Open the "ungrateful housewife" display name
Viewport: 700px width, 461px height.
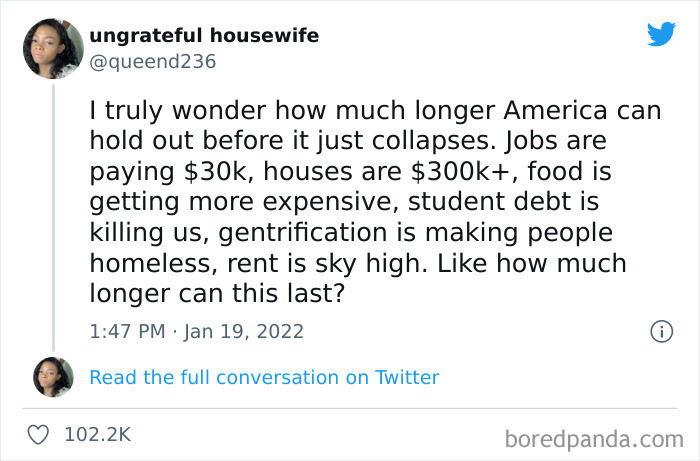coord(204,36)
